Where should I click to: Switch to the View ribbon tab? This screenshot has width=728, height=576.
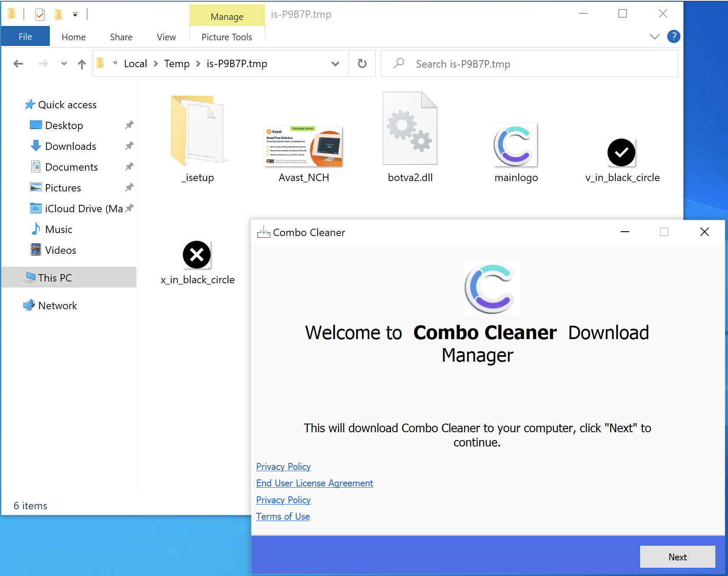pos(166,37)
